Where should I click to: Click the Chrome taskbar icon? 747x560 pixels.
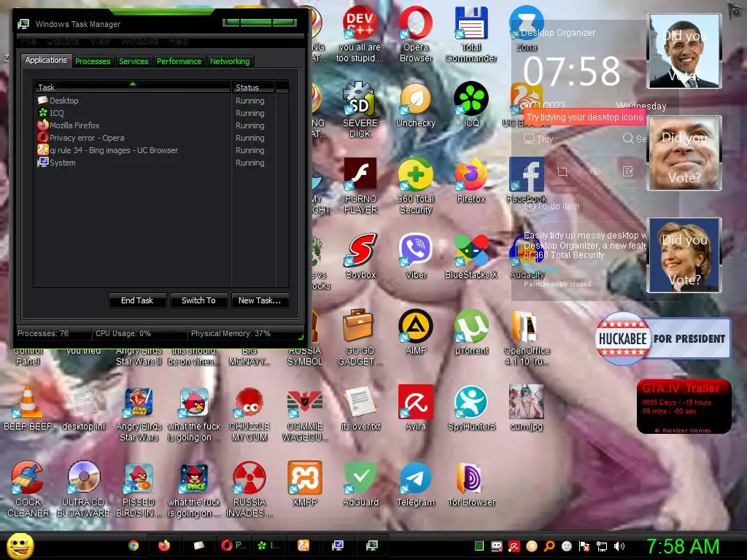pos(133,545)
